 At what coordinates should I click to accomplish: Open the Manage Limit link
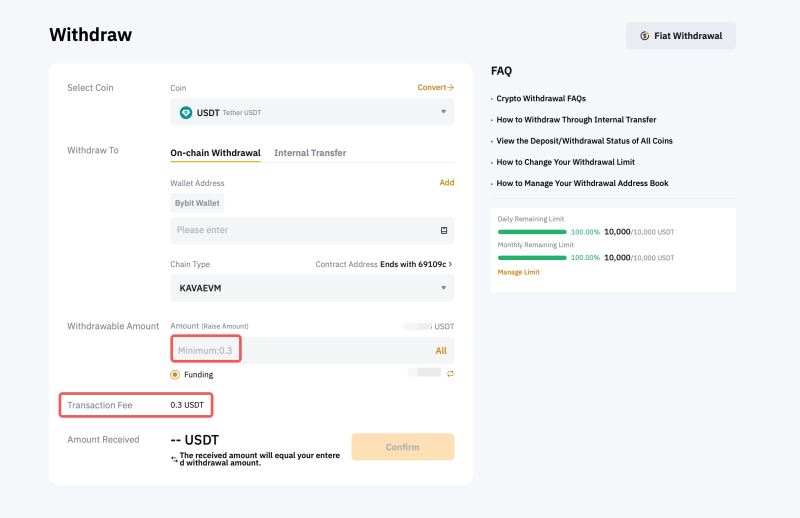point(518,272)
